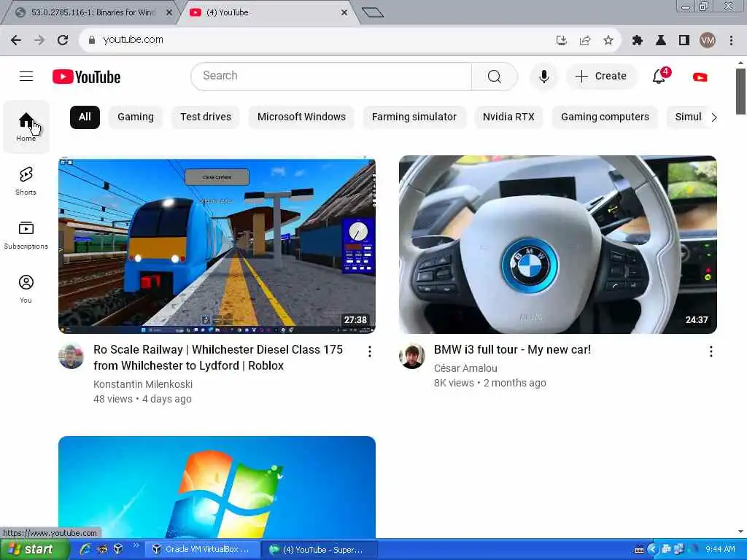The height and width of the screenshot is (560, 747).
Task: Play the Roblox train video thumbnail
Action: click(217, 246)
